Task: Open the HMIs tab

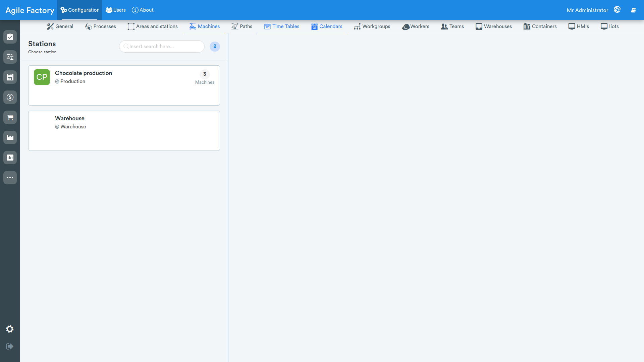Action: [579, 26]
